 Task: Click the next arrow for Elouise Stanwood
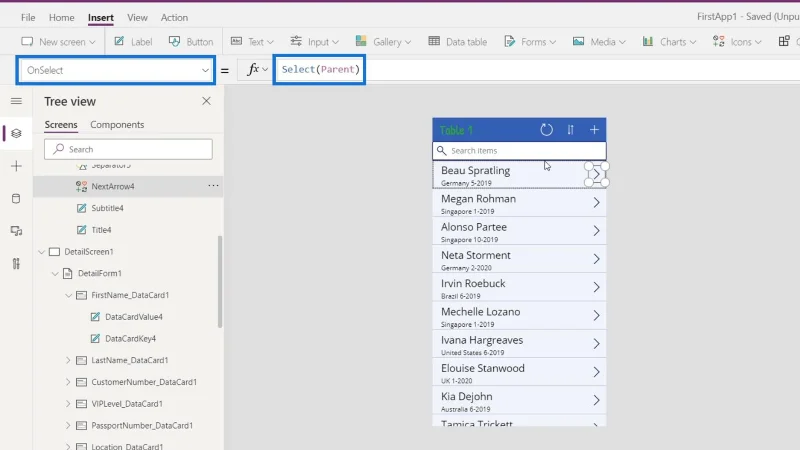(596, 372)
